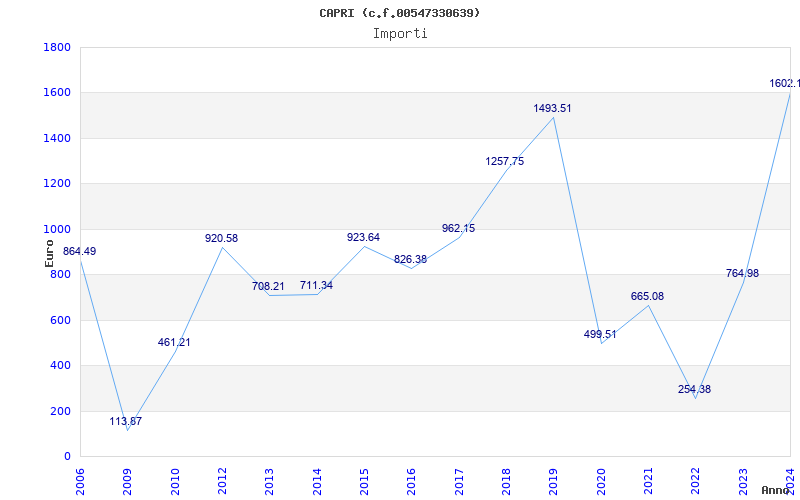Image resolution: width=800 pixels, height=500 pixels.
Task: Click the x-axis year label 2016
Action: [x=412, y=482]
